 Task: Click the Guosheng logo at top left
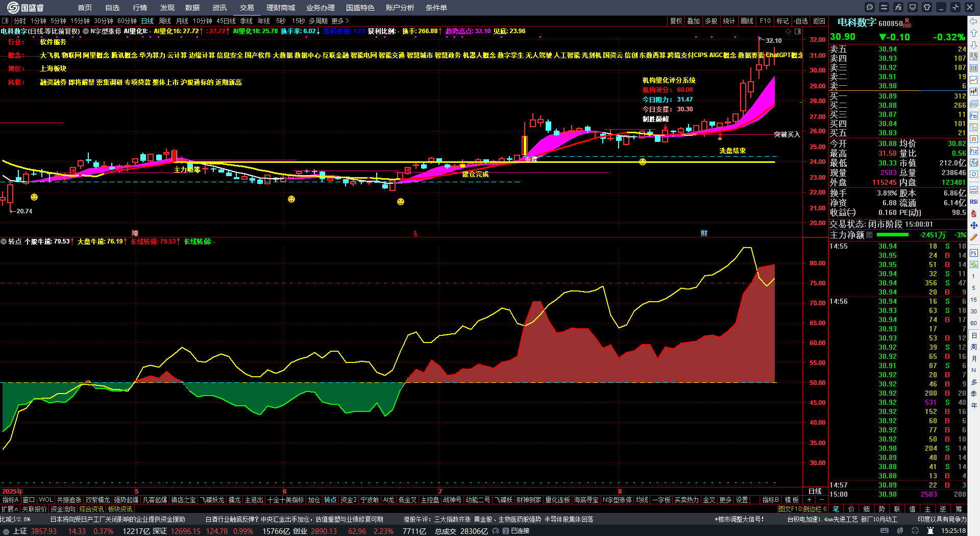tap(25, 8)
